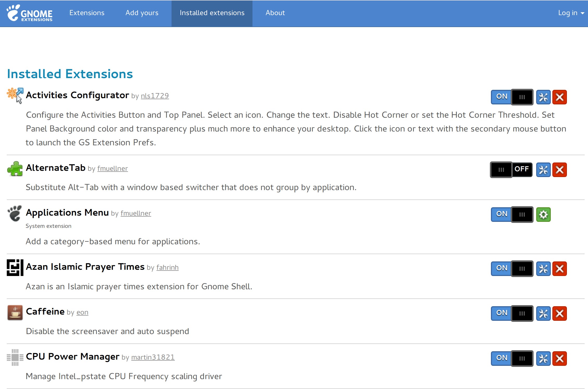588x389 pixels.
Task: Click the 'System extension' label
Action: (48, 226)
